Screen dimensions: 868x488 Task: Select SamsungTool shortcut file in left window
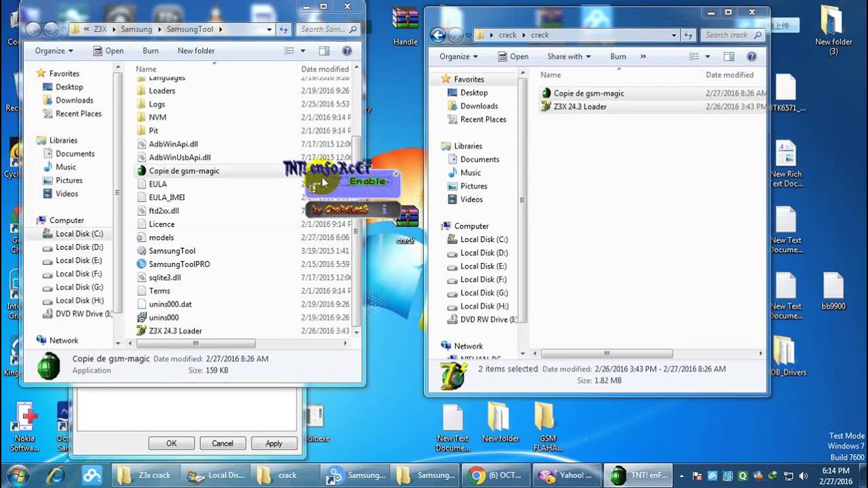pos(166,251)
